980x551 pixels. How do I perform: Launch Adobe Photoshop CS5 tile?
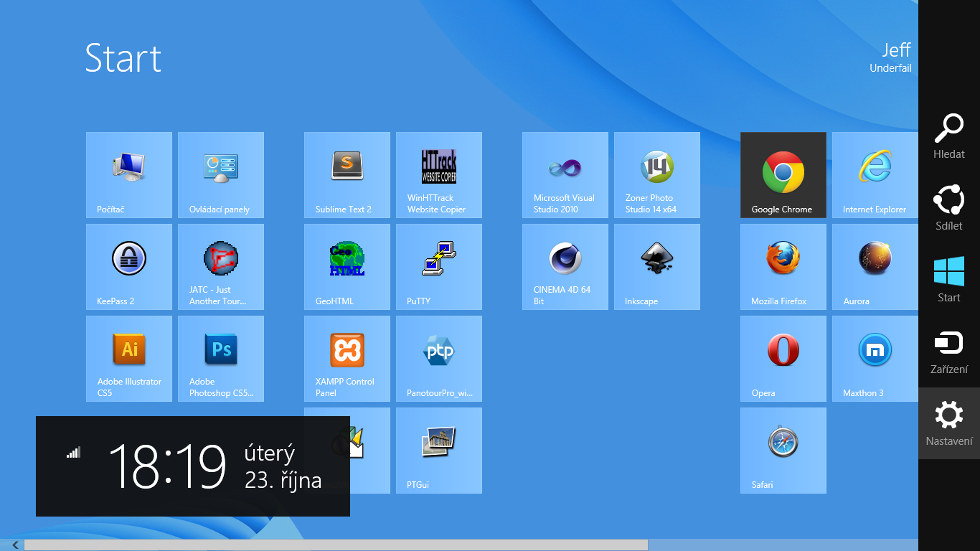(220, 358)
